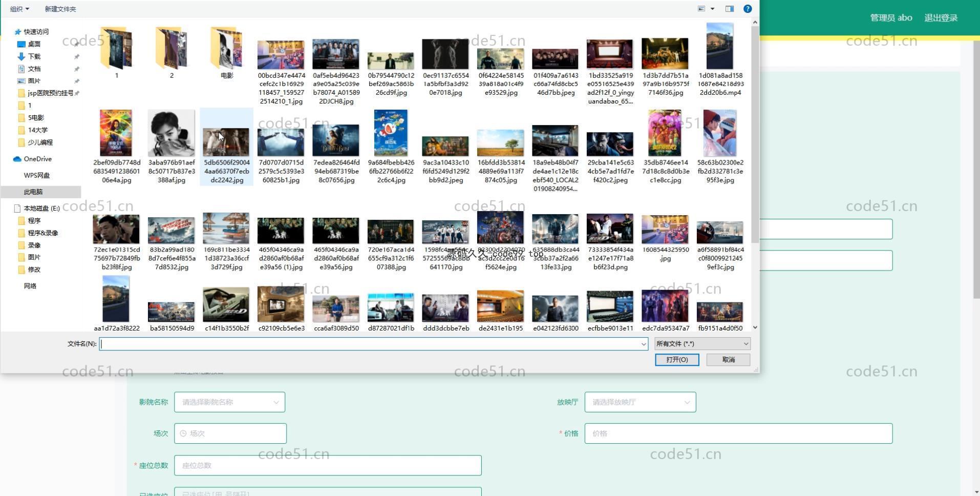Expand the file name history dropdown

[x=644, y=344]
